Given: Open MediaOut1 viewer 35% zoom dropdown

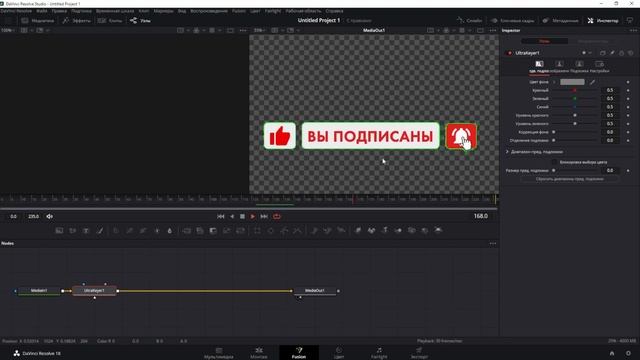Looking at the screenshot, I should [x=259, y=30].
